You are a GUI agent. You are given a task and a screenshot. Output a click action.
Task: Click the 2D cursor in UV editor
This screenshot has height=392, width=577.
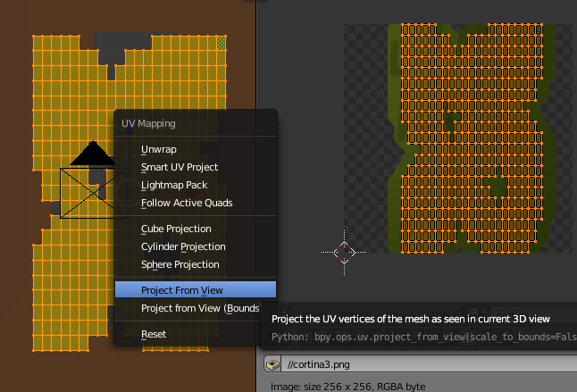tap(344, 253)
